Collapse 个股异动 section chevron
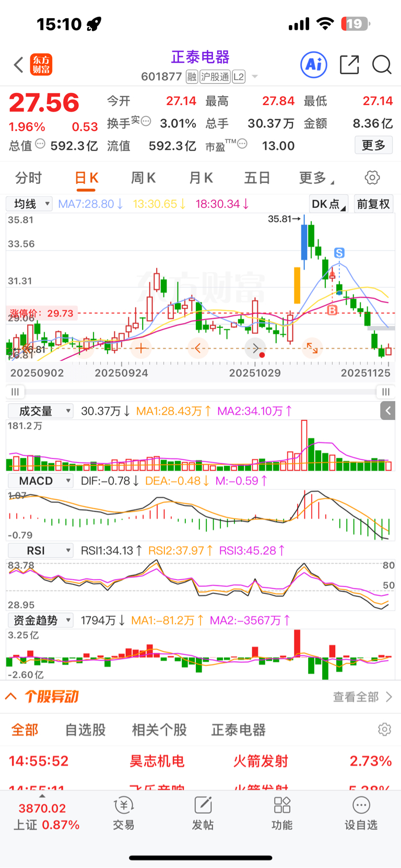The width and height of the screenshot is (401, 868). coord(11,696)
